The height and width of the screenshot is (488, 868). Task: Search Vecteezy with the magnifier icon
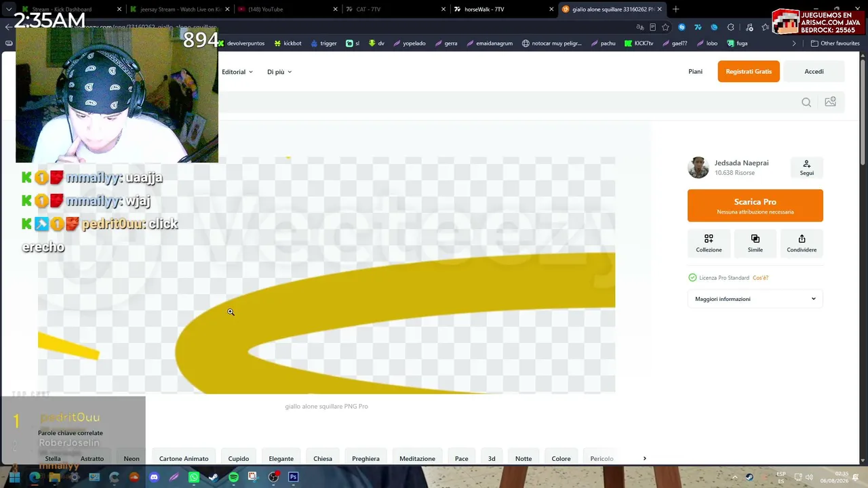[x=806, y=102]
